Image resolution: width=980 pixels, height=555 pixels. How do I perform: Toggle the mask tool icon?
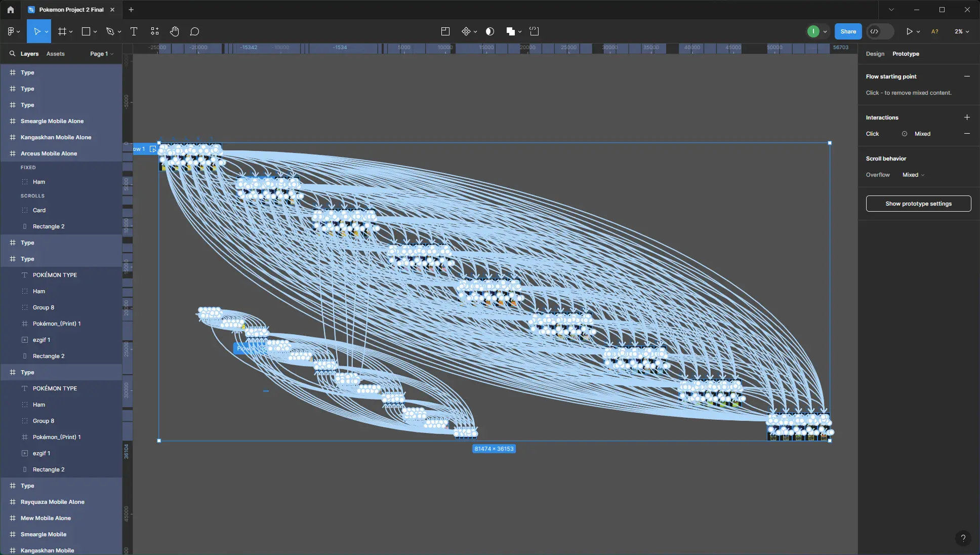point(489,31)
